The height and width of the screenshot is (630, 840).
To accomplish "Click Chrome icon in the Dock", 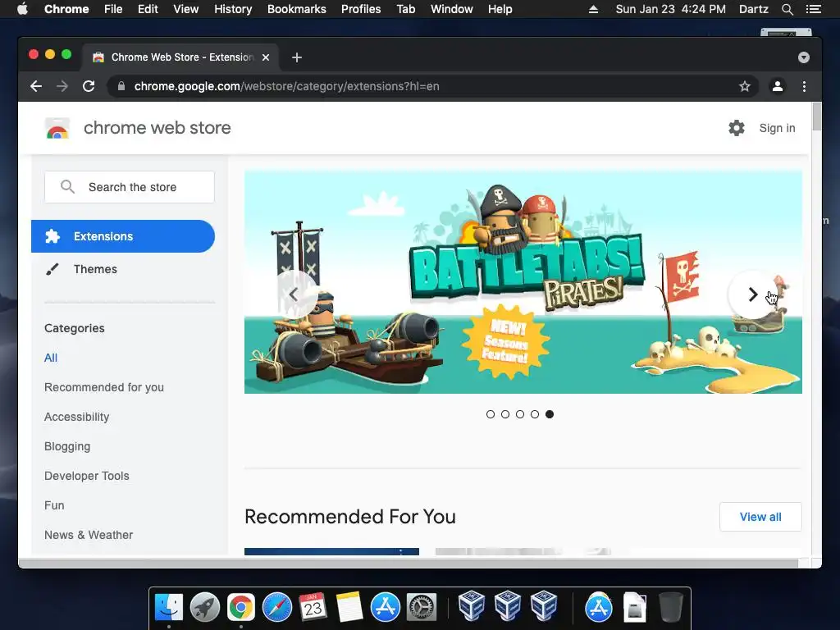I will (x=241, y=608).
